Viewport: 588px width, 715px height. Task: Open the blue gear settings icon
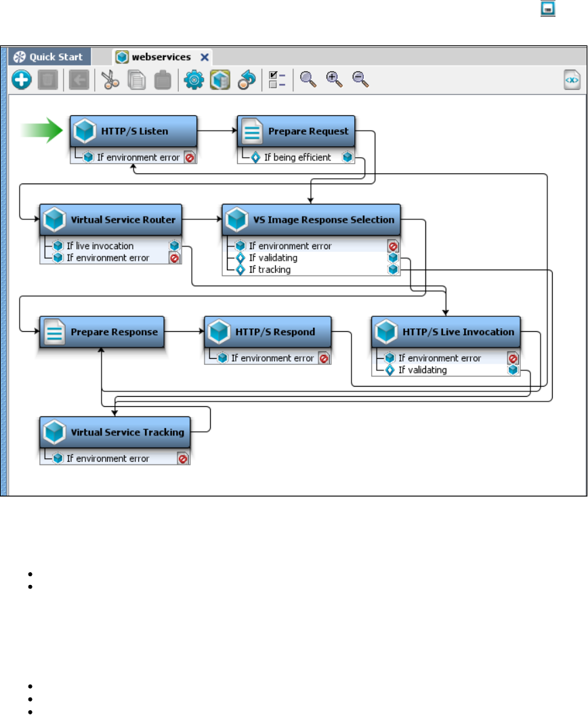[194, 80]
